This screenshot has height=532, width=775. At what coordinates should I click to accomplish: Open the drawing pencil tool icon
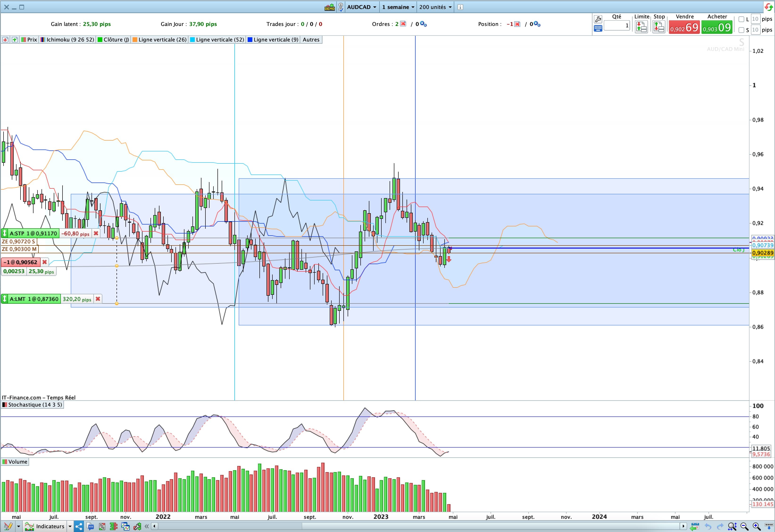[8, 526]
